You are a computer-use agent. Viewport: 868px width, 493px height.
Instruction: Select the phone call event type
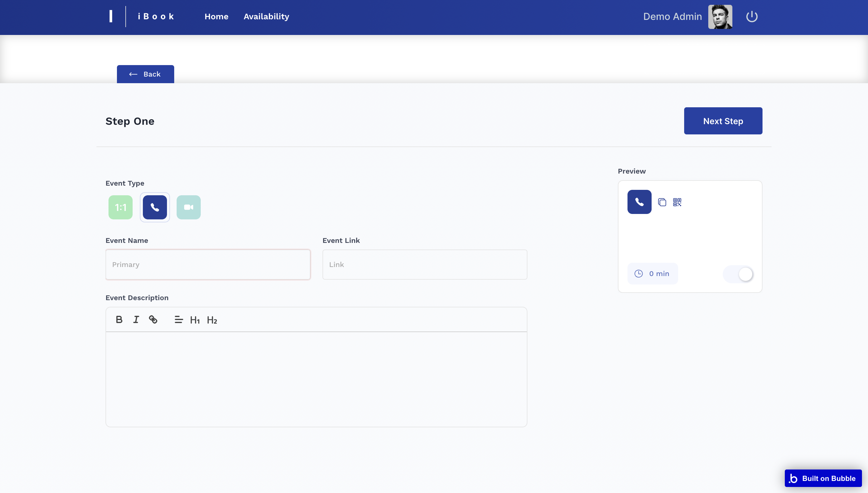tap(155, 207)
